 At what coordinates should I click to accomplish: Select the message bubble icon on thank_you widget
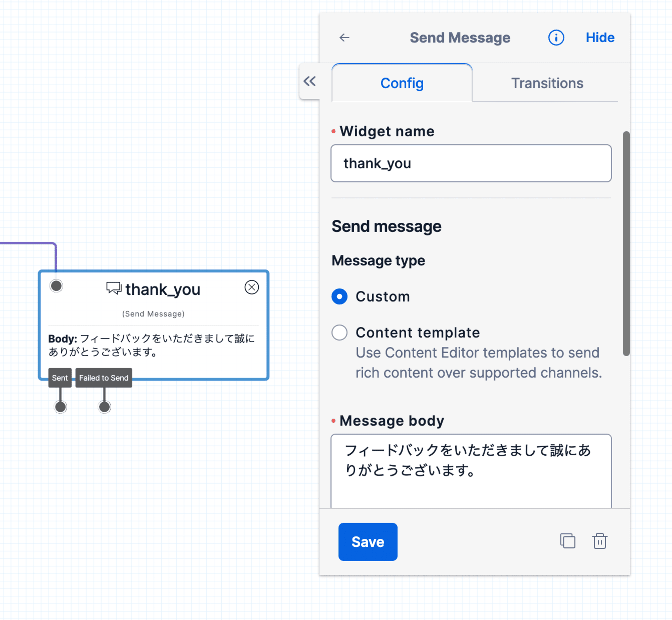pos(114,288)
